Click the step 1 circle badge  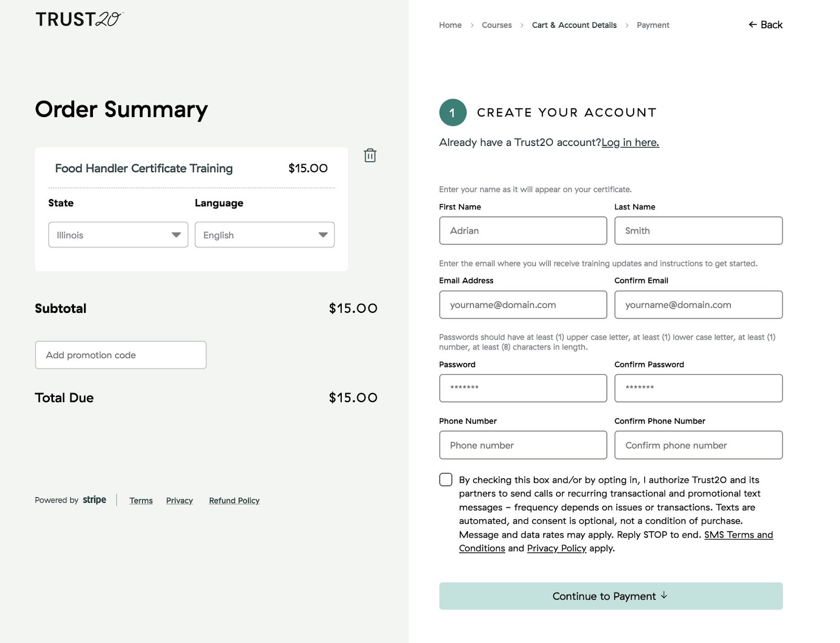(x=453, y=112)
